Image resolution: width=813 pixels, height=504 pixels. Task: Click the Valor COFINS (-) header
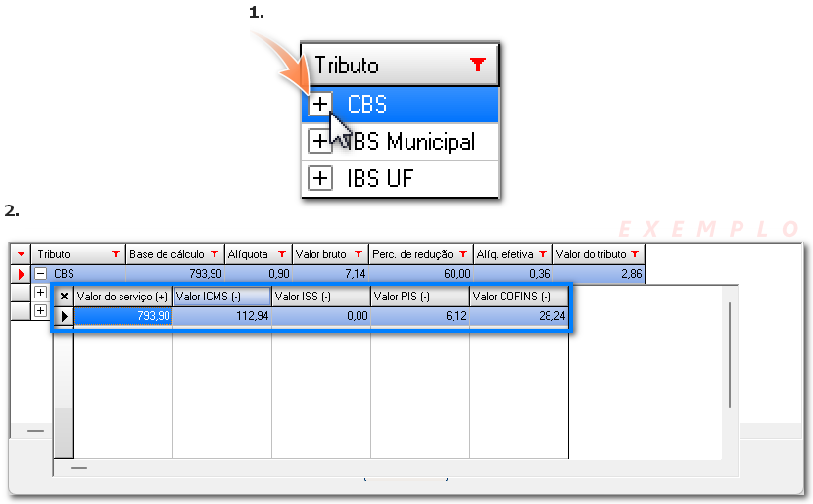point(519,297)
